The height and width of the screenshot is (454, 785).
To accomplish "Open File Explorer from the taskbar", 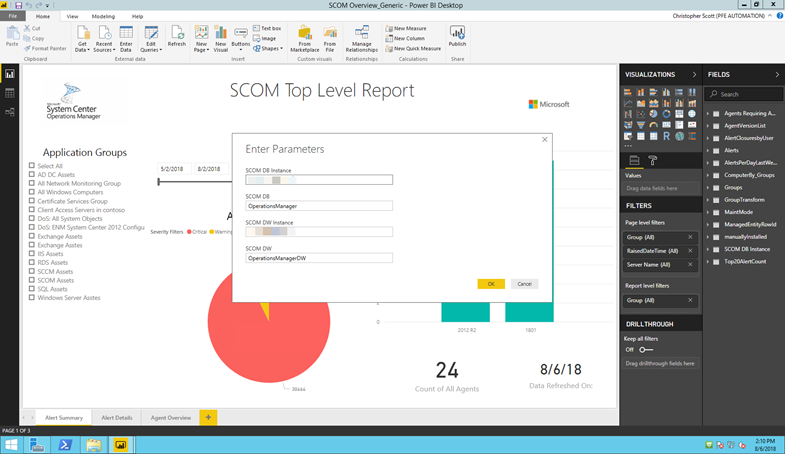I will point(93,444).
